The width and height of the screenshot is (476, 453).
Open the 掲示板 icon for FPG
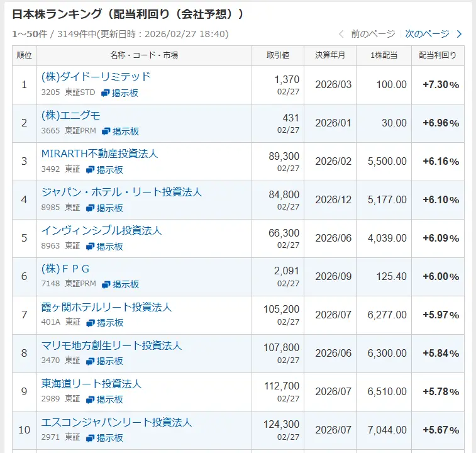tap(106, 284)
